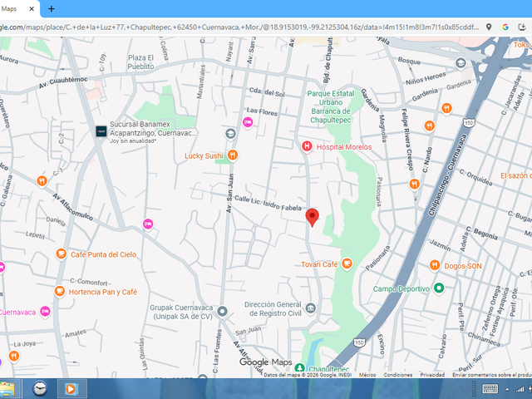Click the Hospital Morelos label
This screenshot has height=399, width=532.
pos(343,147)
